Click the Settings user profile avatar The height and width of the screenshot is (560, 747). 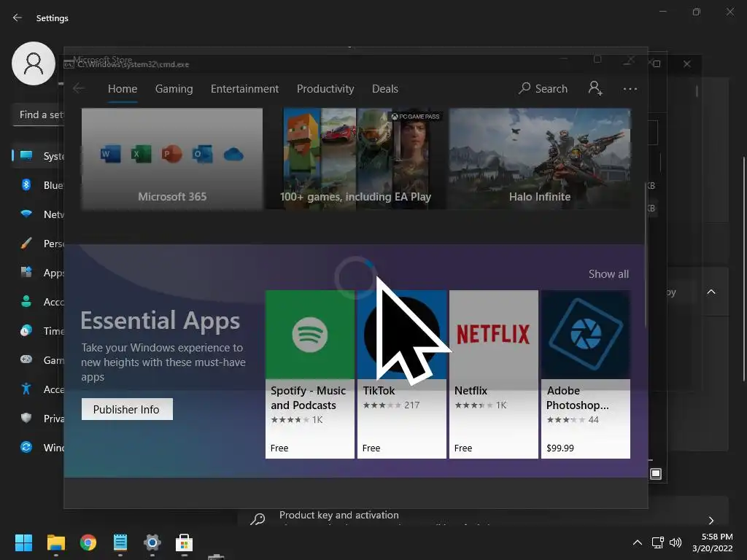tap(34, 63)
